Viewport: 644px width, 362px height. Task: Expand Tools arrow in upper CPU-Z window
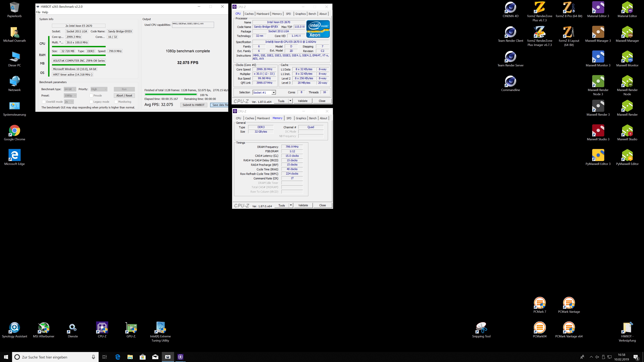pyautogui.click(x=290, y=101)
